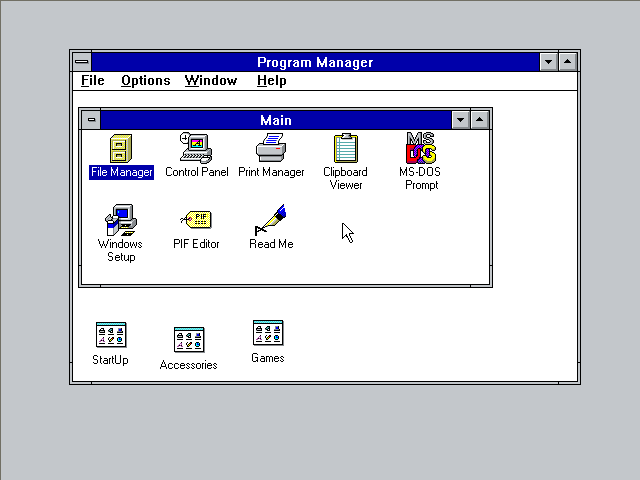Click the Windows Setup label text
The image size is (640, 480).
point(120,250)
